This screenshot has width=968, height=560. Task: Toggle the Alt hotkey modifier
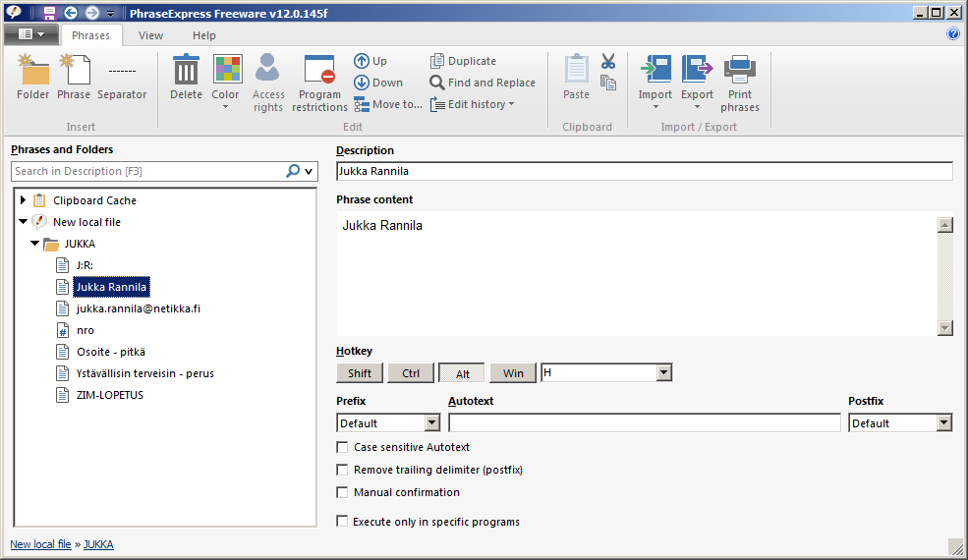[462, 373]
